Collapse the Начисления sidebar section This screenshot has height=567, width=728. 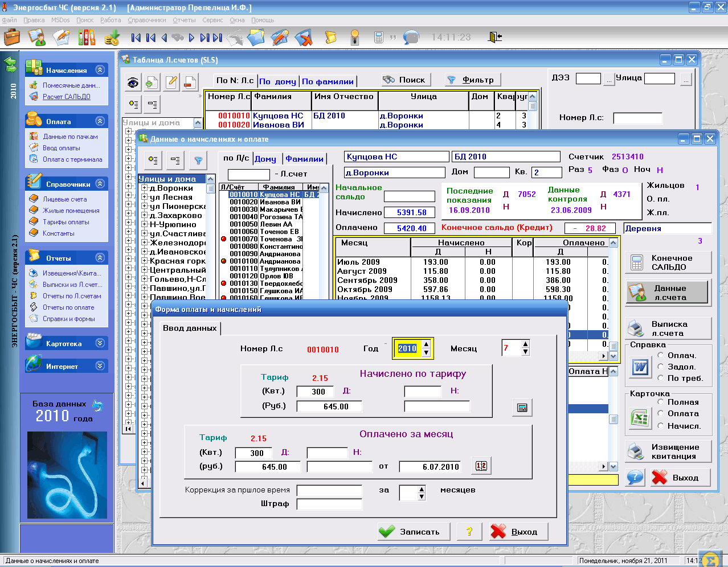[x=100, y=70]
